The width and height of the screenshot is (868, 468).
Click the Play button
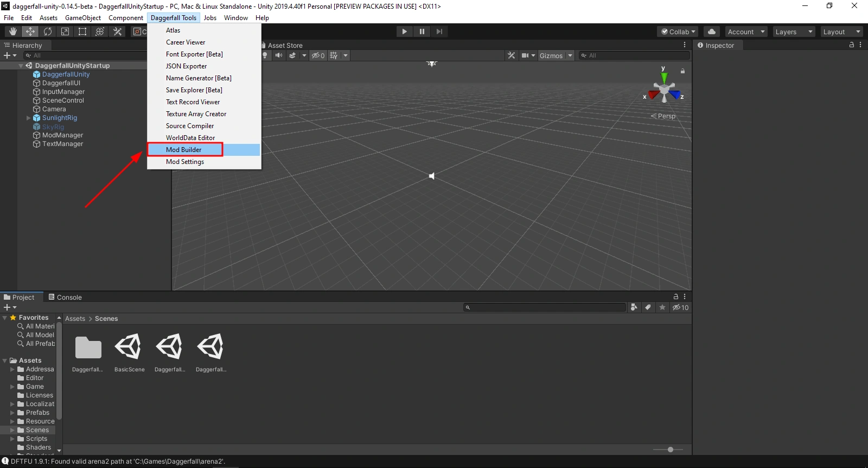tap(404, 31)
